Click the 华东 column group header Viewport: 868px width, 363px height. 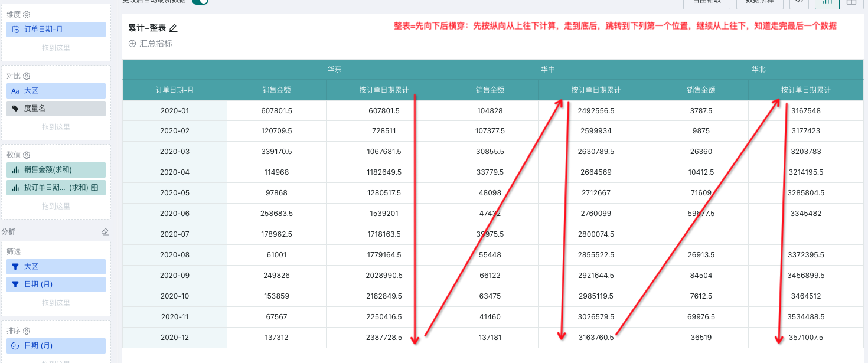(x=334, y=70)
